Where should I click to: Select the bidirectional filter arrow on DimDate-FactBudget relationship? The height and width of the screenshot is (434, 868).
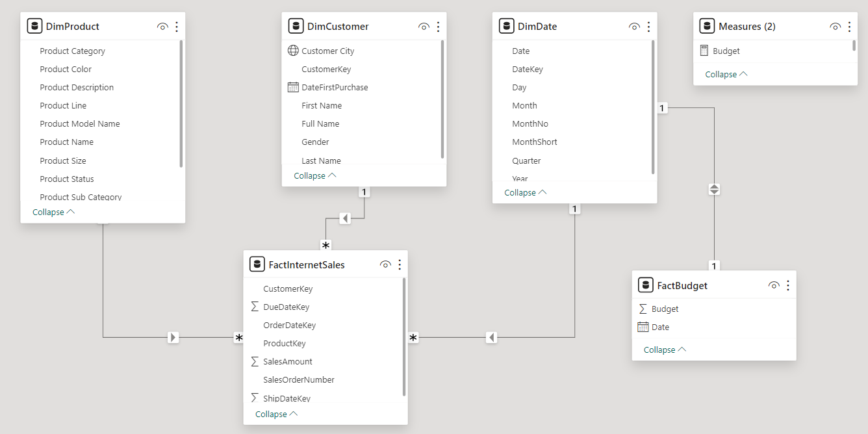[x=714, y=190]
